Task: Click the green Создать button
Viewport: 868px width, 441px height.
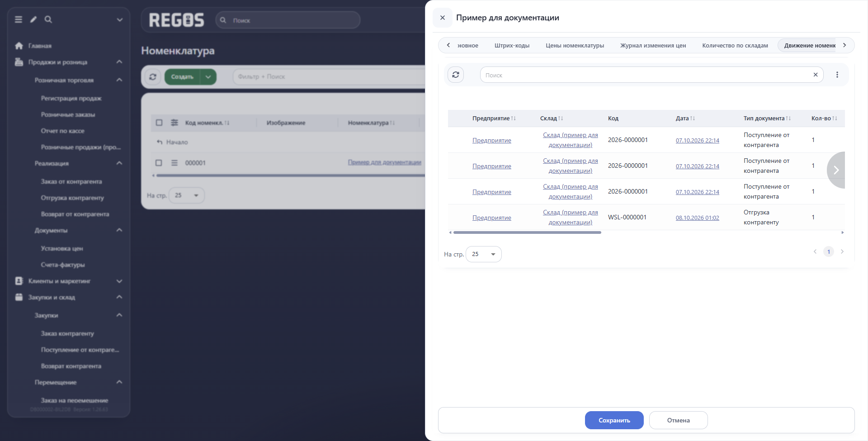Action: click(x=182, y=77)
